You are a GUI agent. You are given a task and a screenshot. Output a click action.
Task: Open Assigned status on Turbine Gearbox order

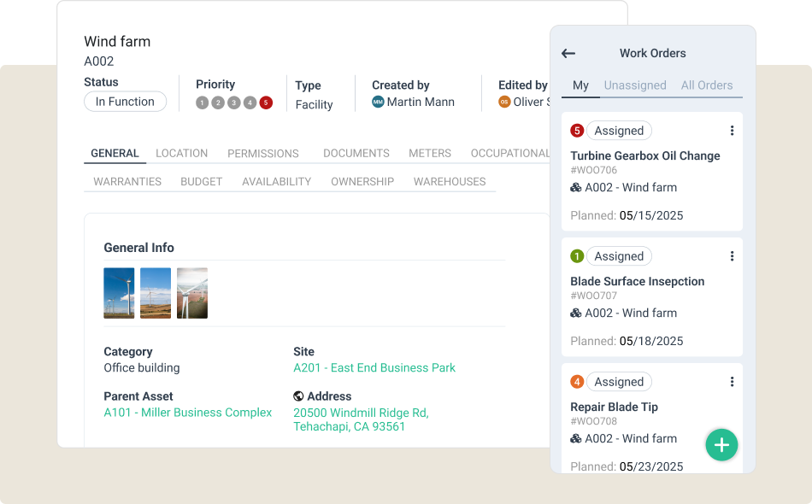[x=619, y=131]
